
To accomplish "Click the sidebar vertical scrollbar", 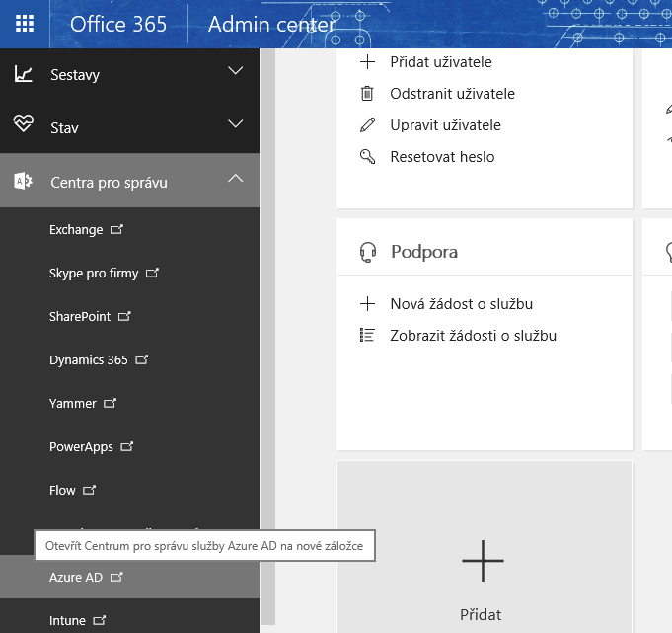I will pyautogui.click(x=267, y=337).
